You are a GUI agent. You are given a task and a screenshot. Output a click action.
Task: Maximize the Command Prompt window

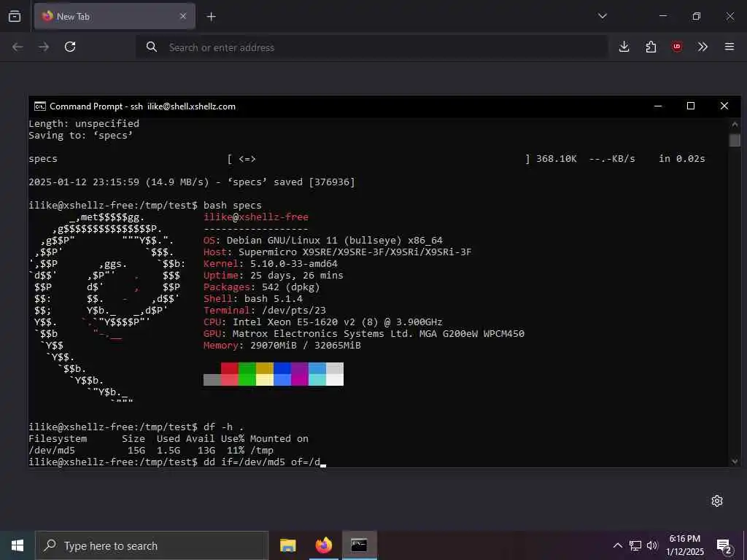(x=691, y=106)
